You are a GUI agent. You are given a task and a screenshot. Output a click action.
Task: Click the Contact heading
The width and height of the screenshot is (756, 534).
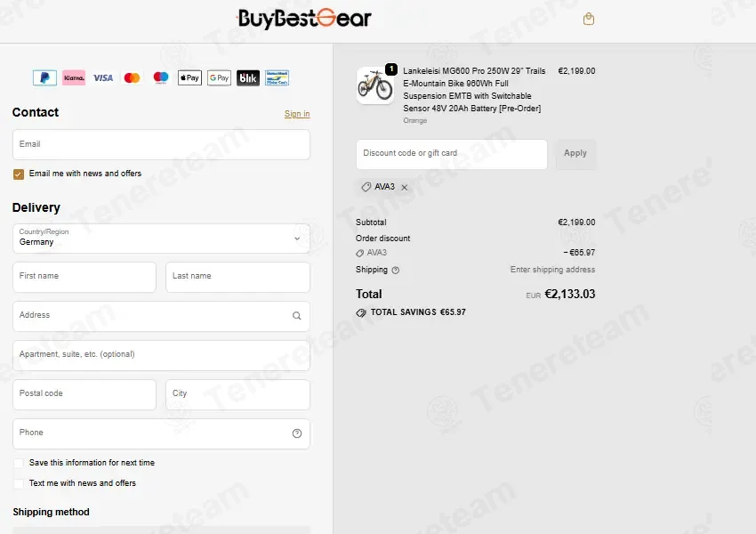click(x=36, y=112)
